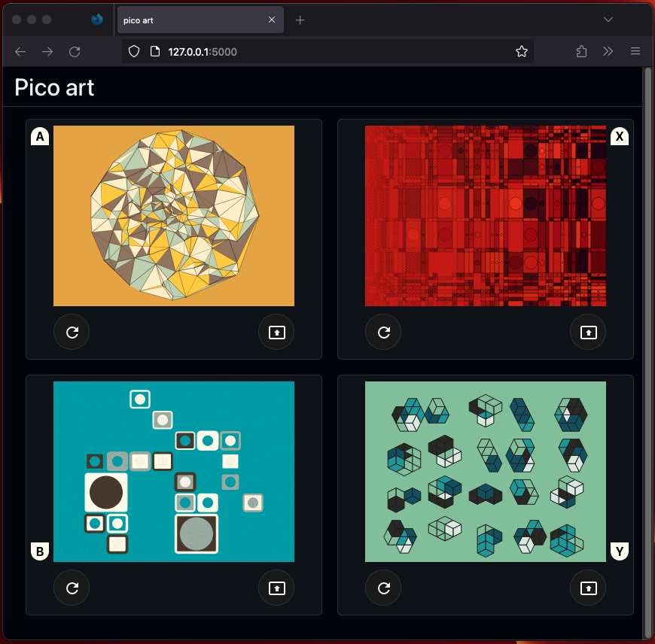655x644 pixels.
Task: Click the page vertical scrollbar
Action: tap(647, 353)
